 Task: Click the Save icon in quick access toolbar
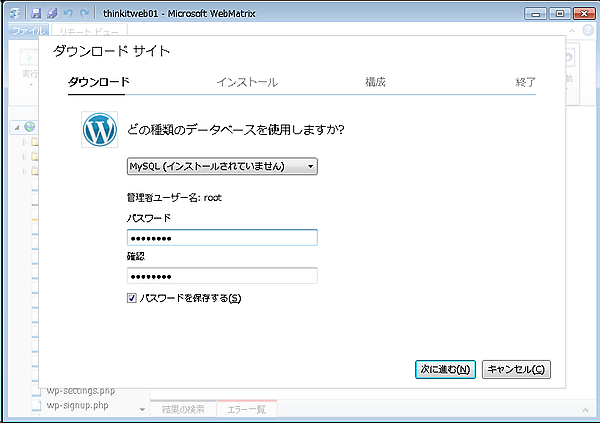(x=36, y=13)
